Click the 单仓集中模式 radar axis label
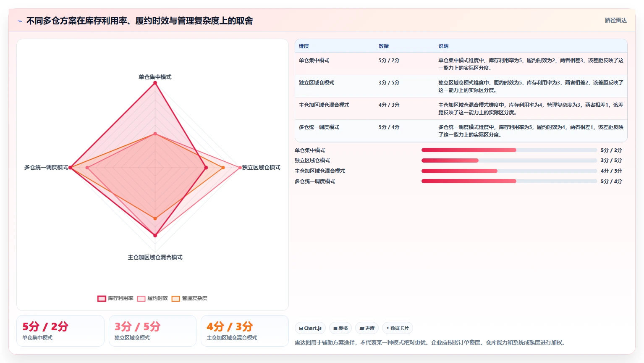This screenshot has height=363, width=644. [x=155, y=77]
